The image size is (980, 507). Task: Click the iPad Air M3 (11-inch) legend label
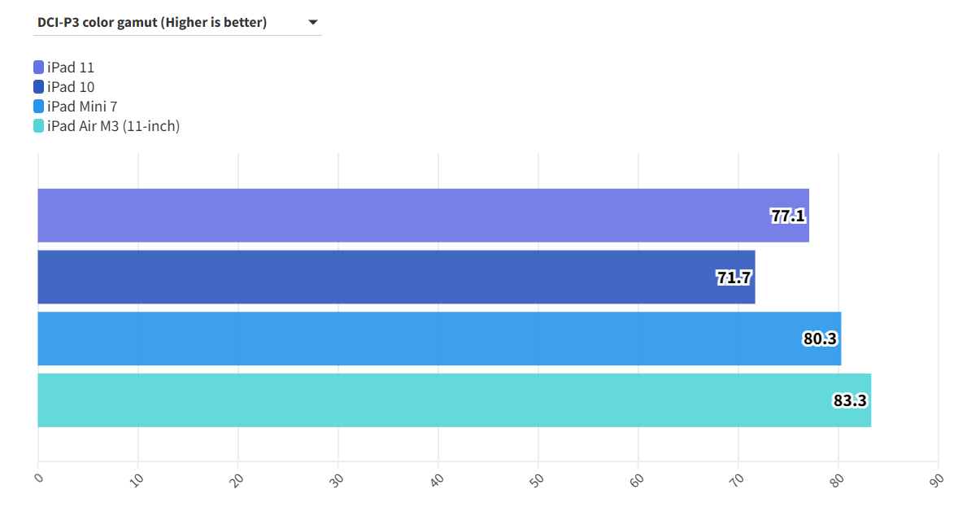click(x=113, y=126)
